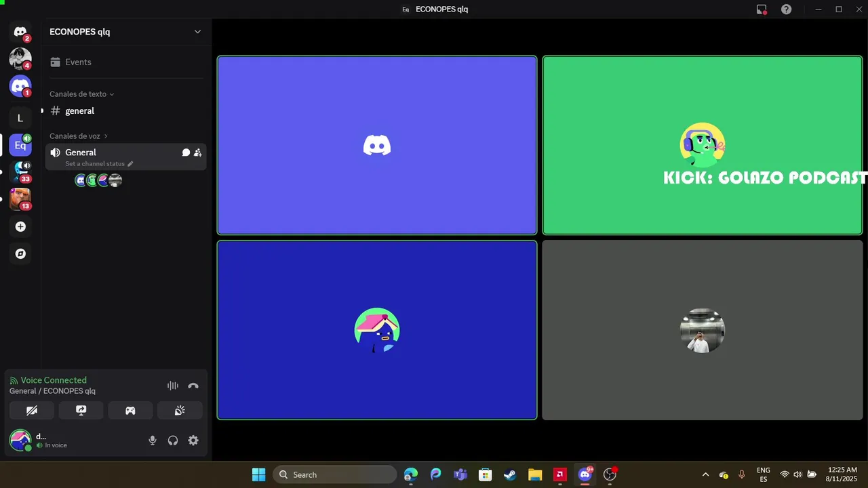Open the robot server with 33 notifications
The height and width of the screenshot is (488, 868).
pyautogui.click(x=20, y=172)
